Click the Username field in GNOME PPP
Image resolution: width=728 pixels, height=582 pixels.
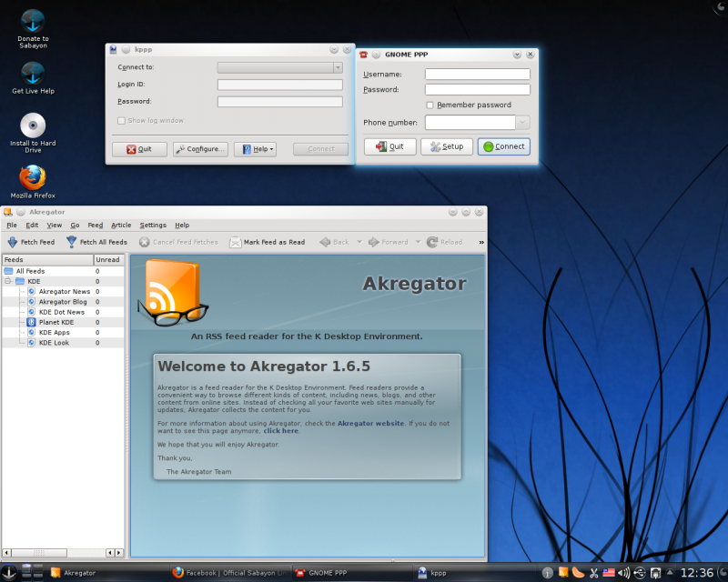point(477,75)
